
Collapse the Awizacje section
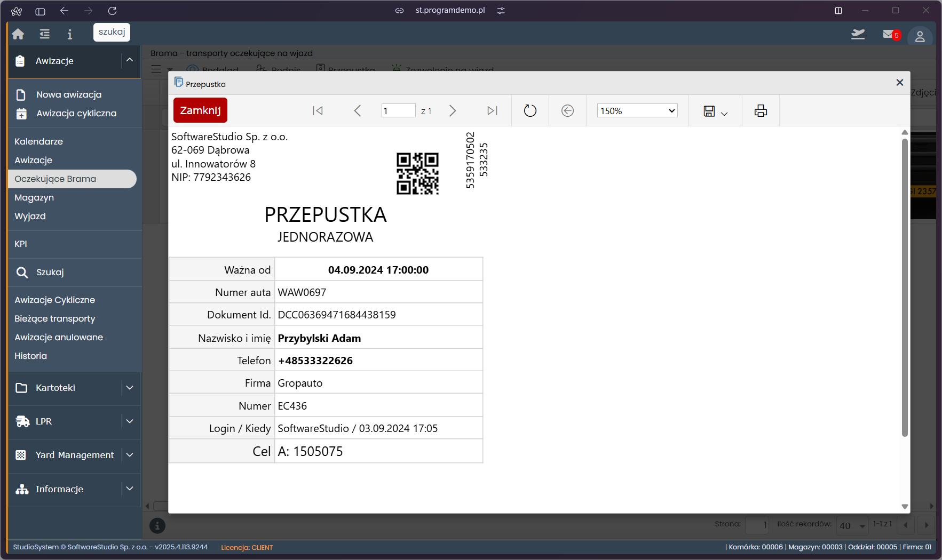click(129, 61)
